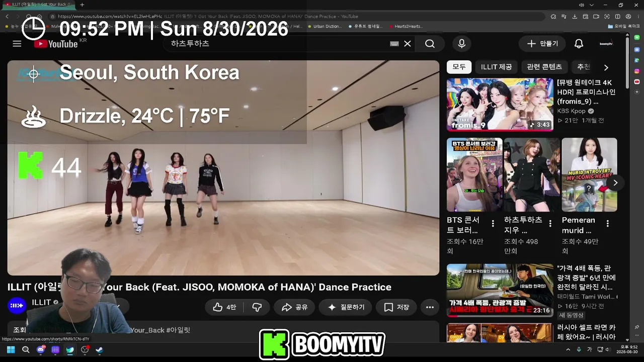Like the video with thumbs up

(224, 307)
